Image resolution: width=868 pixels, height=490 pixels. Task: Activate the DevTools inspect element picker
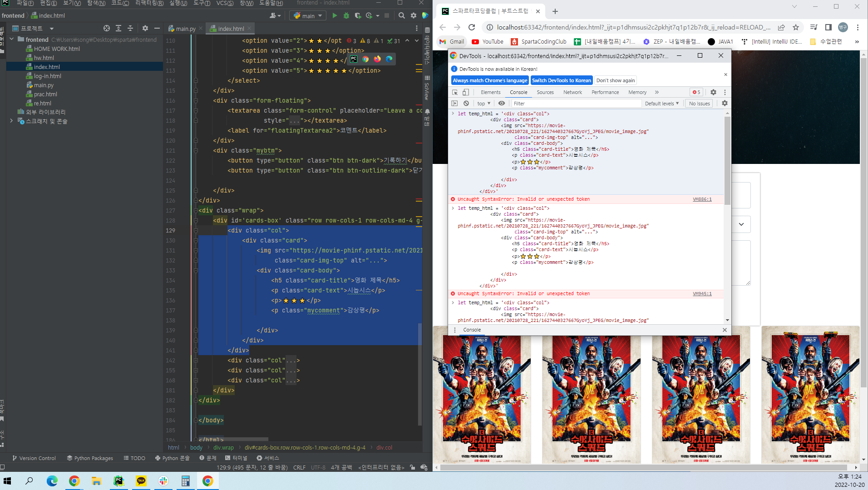(455, 92)
